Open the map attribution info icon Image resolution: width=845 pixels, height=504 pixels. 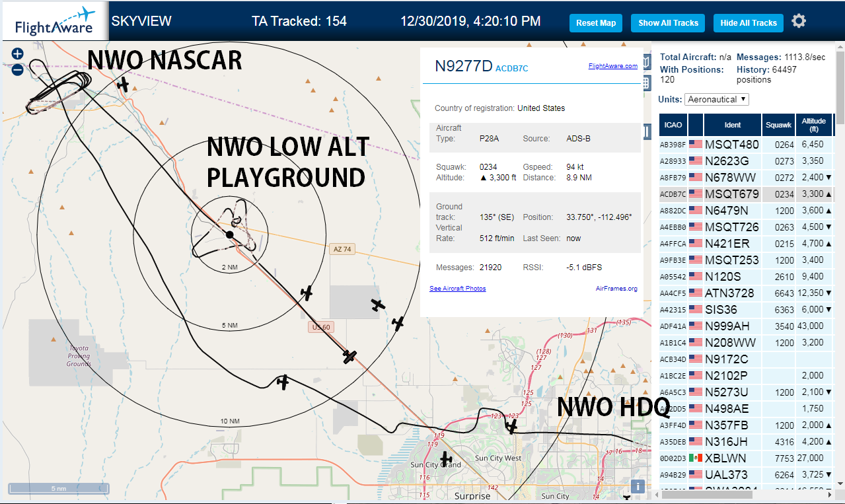638,487
